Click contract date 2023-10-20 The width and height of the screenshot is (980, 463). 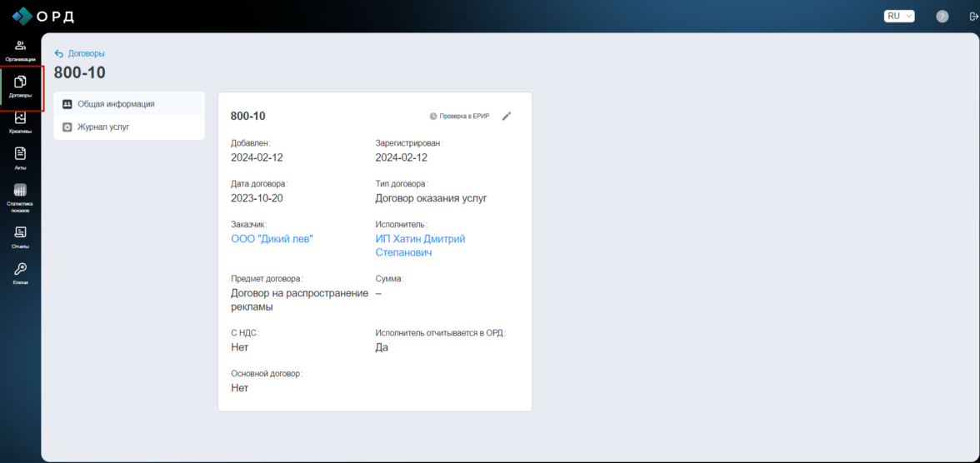click(257, 198)
